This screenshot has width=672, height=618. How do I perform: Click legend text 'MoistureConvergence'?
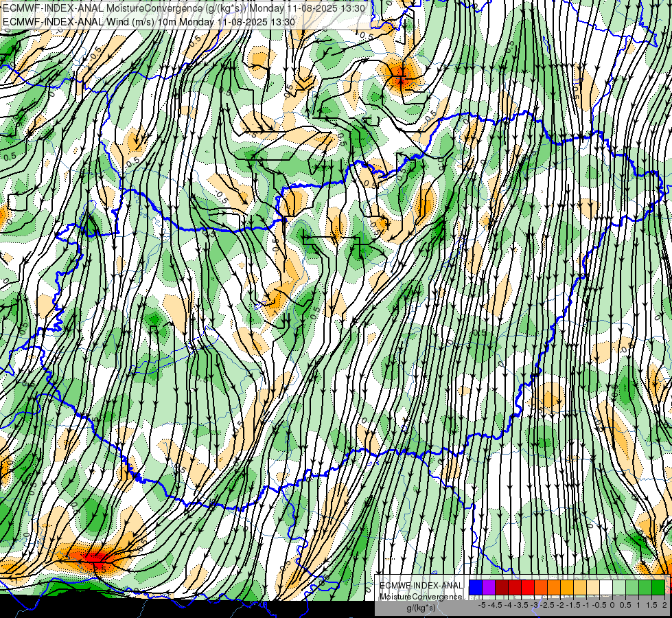click(x=421, y=597)
